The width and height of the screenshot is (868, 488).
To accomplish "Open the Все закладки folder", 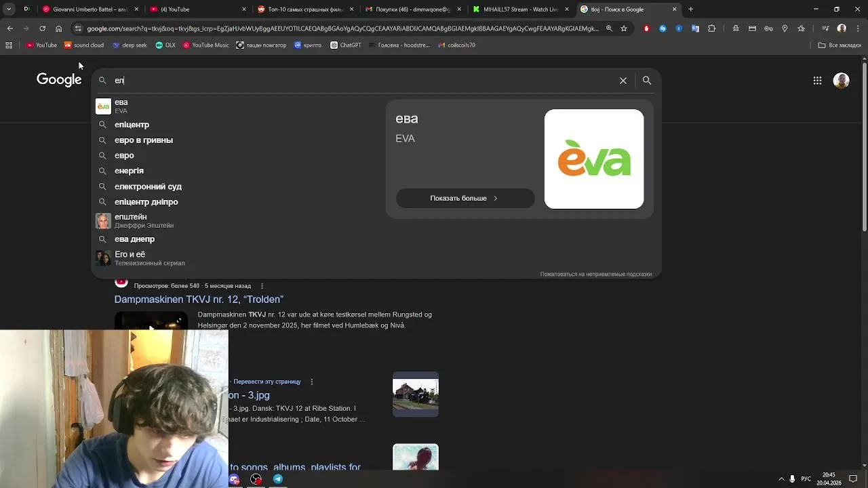I will [x=840, y=45].
